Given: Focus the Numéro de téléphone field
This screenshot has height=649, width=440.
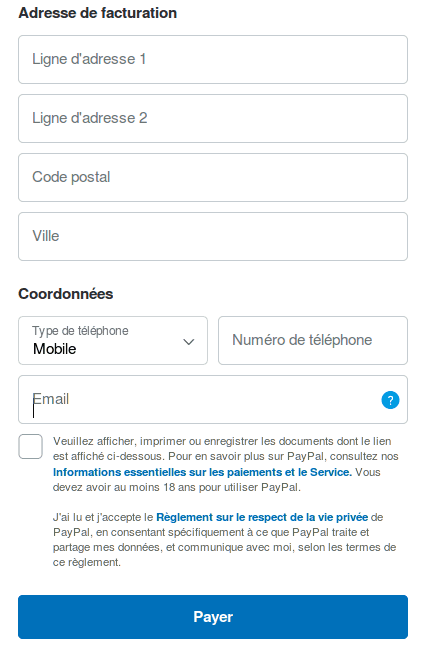Looking at the screenshot, I should tap(313, 341).
